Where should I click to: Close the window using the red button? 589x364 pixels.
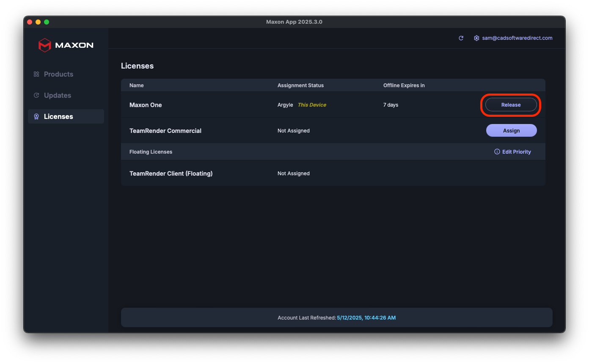pos(30,22)
